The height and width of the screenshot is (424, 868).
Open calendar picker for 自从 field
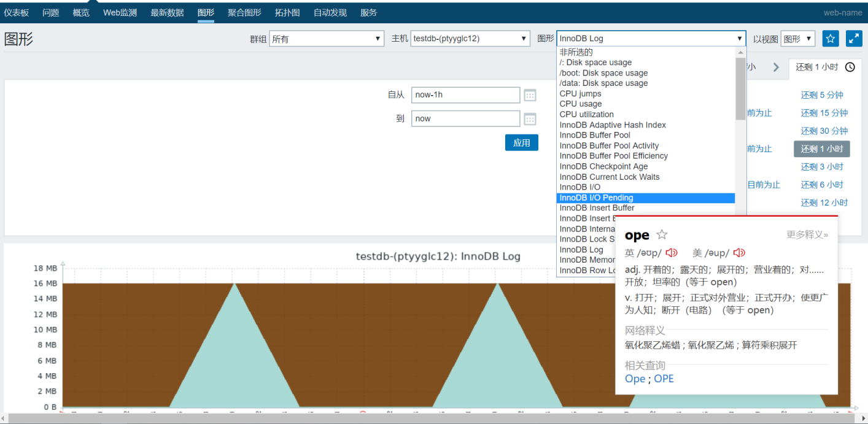[x=530, y=95]
